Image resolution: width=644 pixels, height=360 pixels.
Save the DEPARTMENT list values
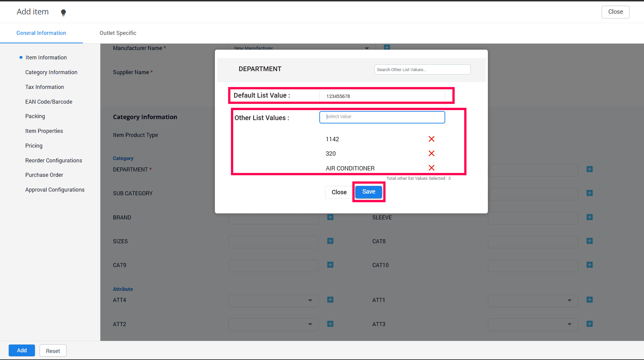(369, 192)
